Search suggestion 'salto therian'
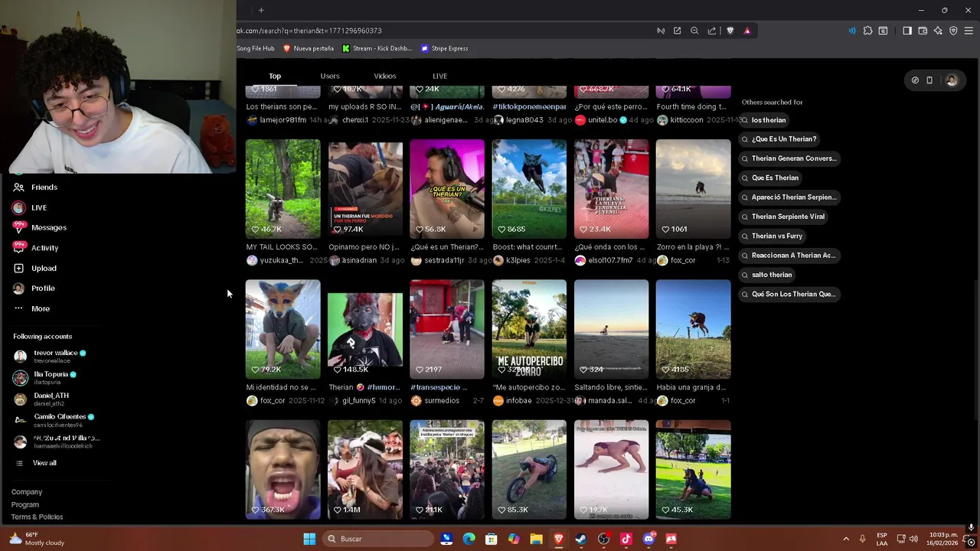This screenshot has height=551, width=980. (766, 275)
